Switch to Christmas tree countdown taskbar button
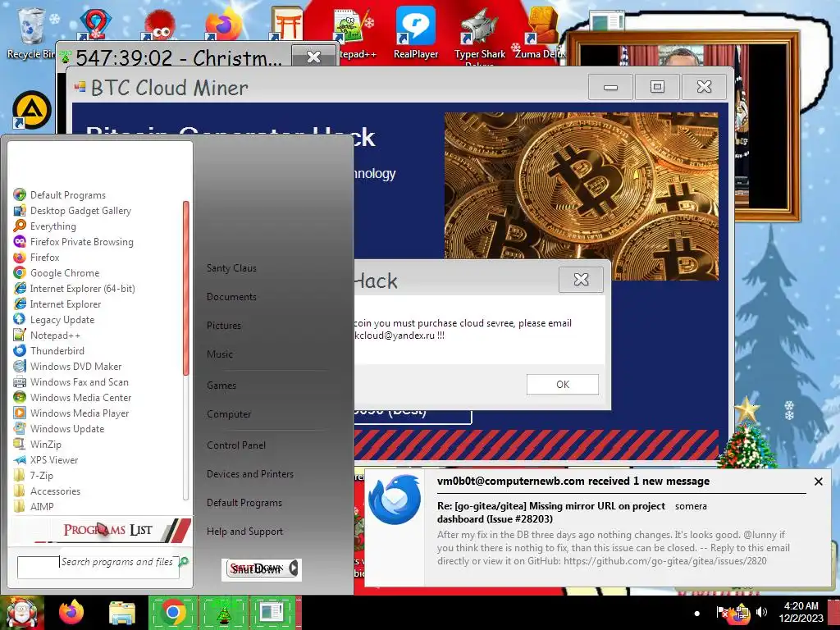Viewport: 840px width, 630px height. tap(223, 612)
